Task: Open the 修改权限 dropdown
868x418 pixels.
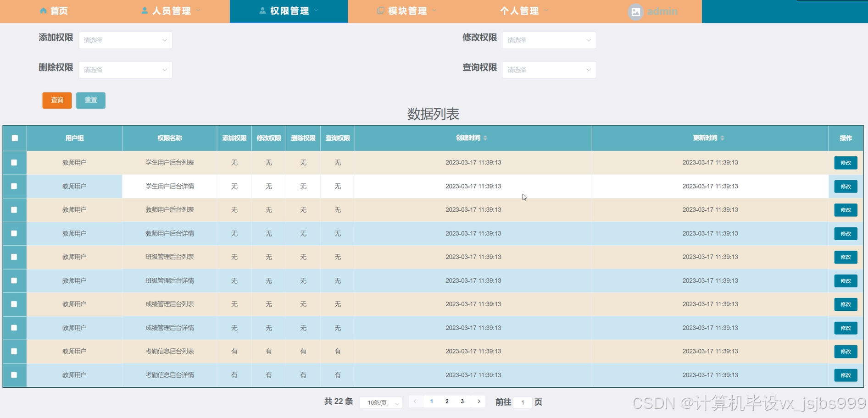Action: tap(549, 40)
